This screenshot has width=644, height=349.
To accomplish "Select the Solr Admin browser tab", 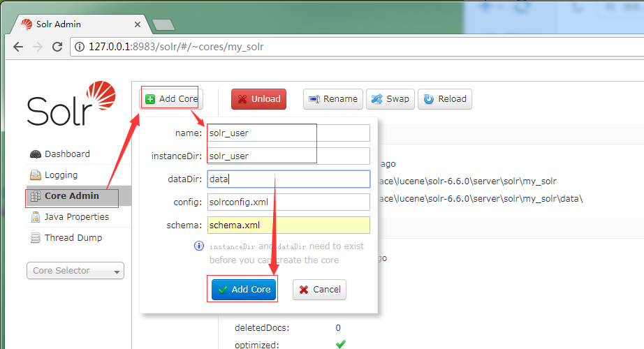I will [80, 24].
